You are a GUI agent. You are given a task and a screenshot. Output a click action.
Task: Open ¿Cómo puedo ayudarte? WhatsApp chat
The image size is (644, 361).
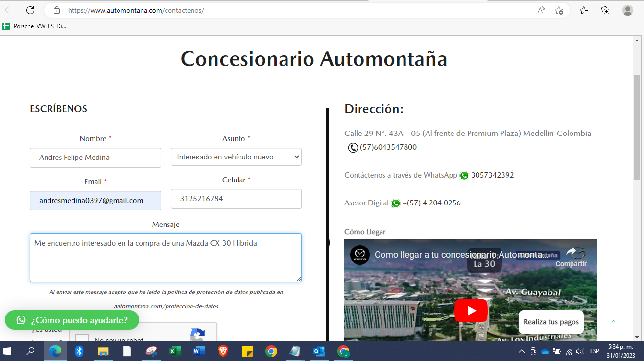(x=72, y=320)
